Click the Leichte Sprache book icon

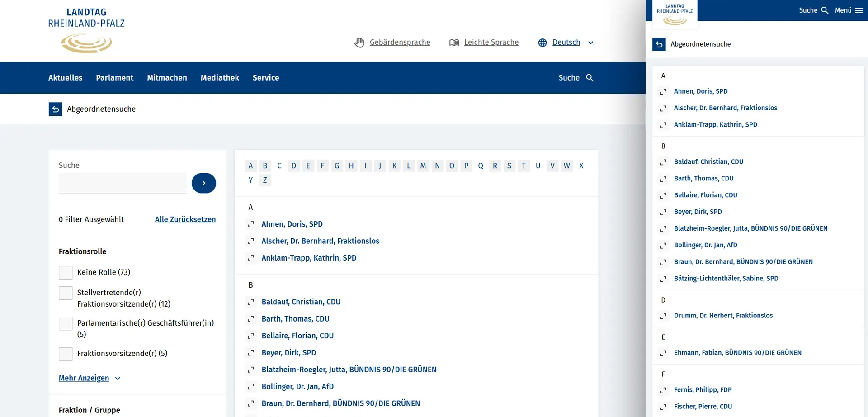tap(454, 43)
